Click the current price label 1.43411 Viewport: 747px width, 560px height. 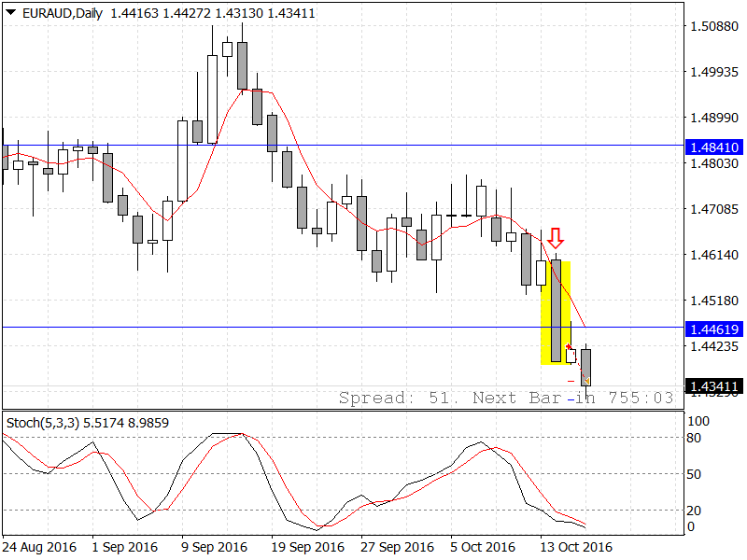713,386
